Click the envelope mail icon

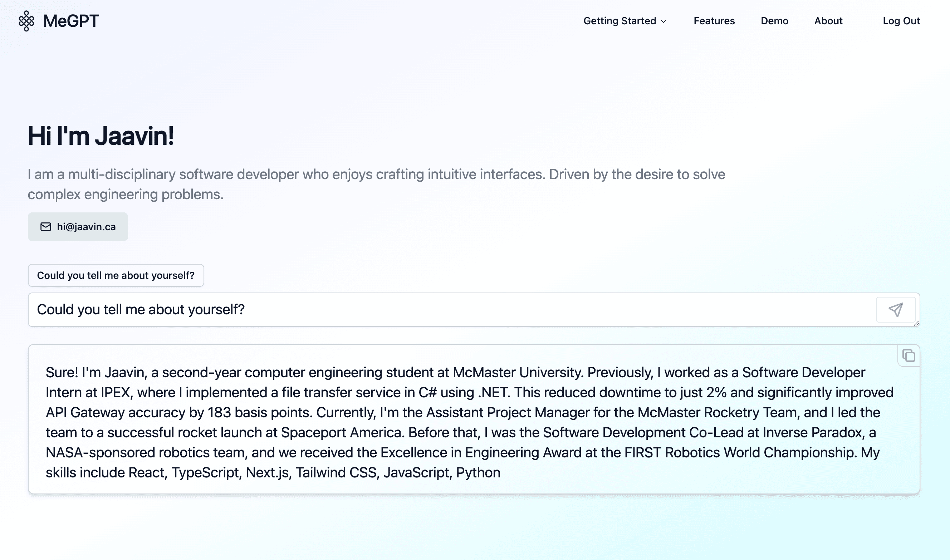(46, 226)
